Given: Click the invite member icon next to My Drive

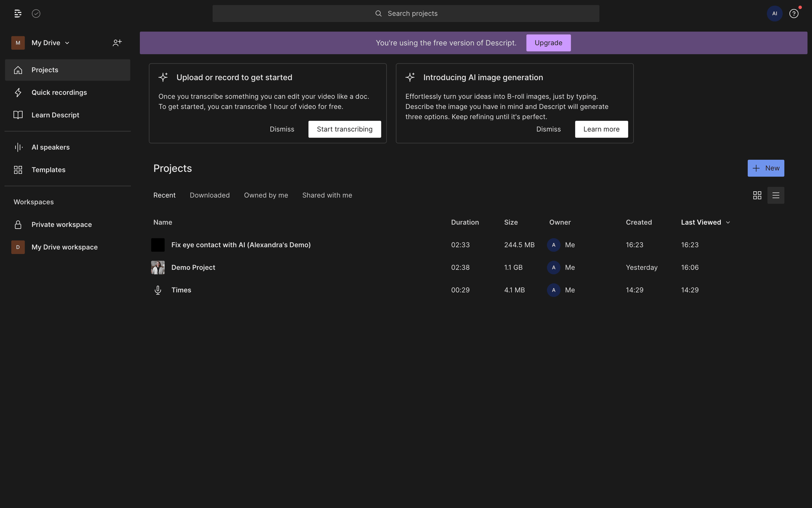Looking at the screenshot, I should pyautogui.click(x=117, y=43).
